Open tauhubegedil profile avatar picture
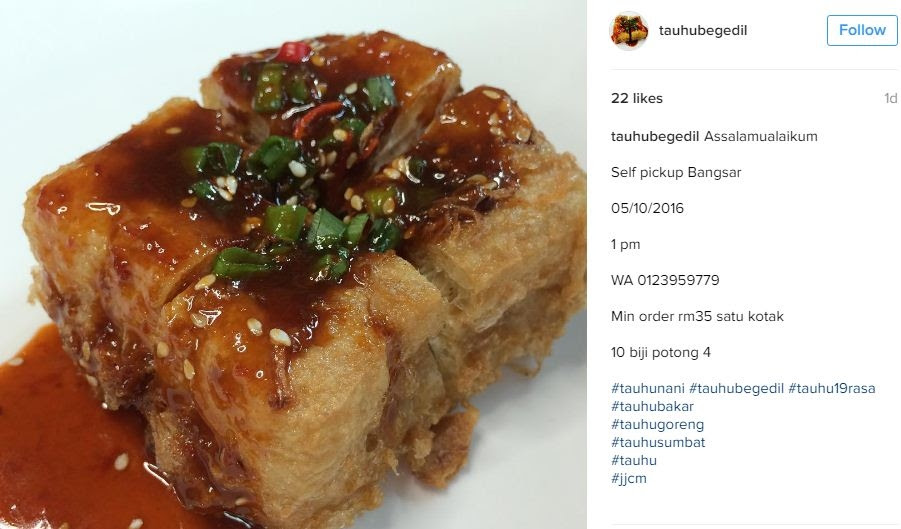Viewport: 901px width, 529px height. pyautogui.click(x=629, y=30)
